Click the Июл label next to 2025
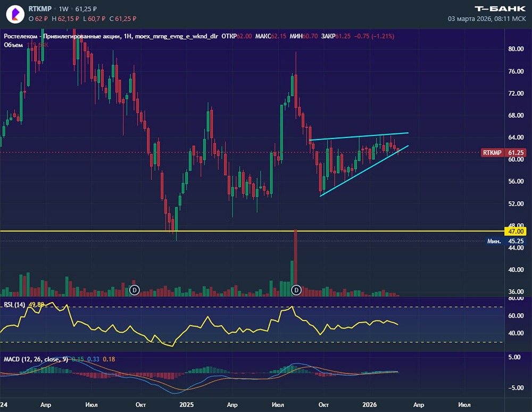The image size is (532, 412). click(278, 405)
